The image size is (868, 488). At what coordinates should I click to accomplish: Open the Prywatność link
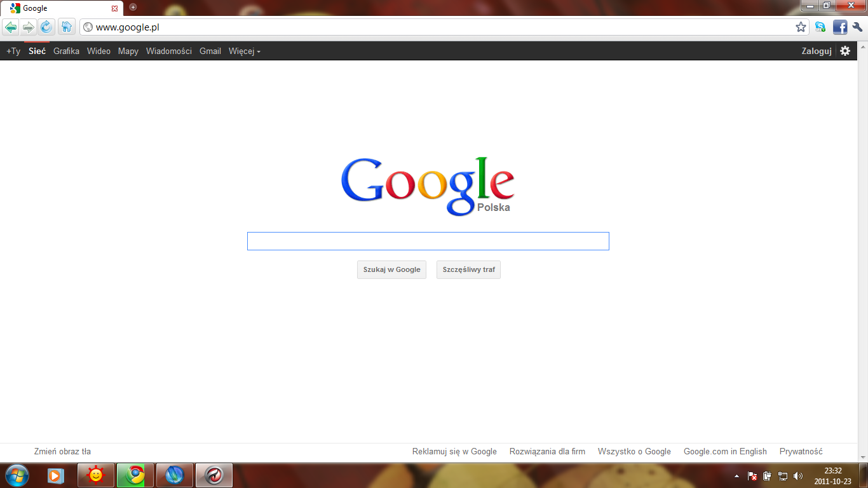click(x=801, y=452)
